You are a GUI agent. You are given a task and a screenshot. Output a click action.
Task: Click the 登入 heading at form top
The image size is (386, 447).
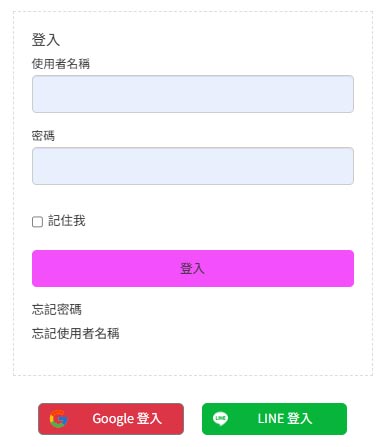pyautogui.click(x=46, y=40)
